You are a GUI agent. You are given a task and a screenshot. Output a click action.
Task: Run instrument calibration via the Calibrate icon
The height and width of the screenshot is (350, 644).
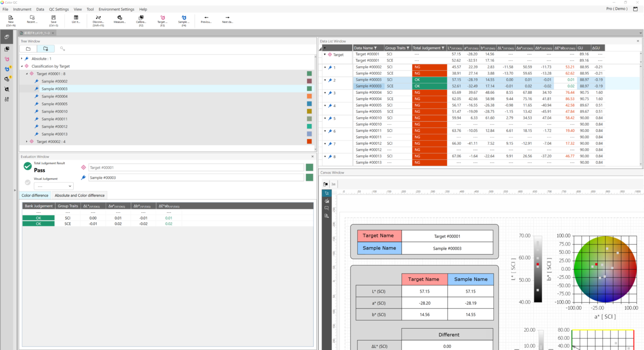pos(141,19)
